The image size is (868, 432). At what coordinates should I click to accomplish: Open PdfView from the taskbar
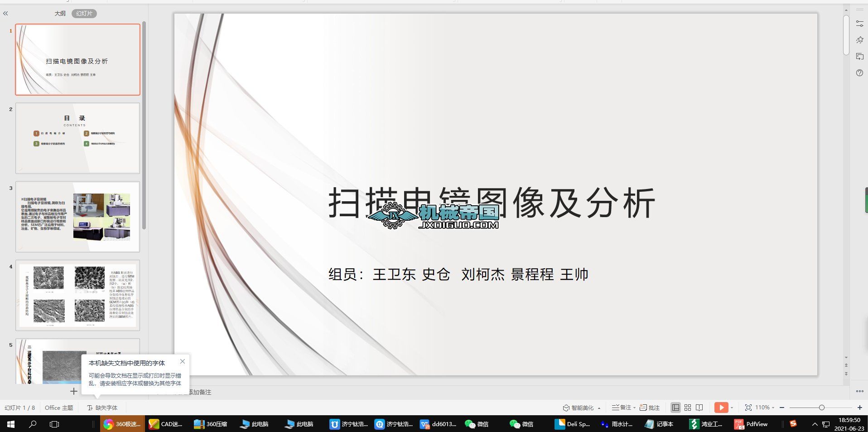coord(752,424)
